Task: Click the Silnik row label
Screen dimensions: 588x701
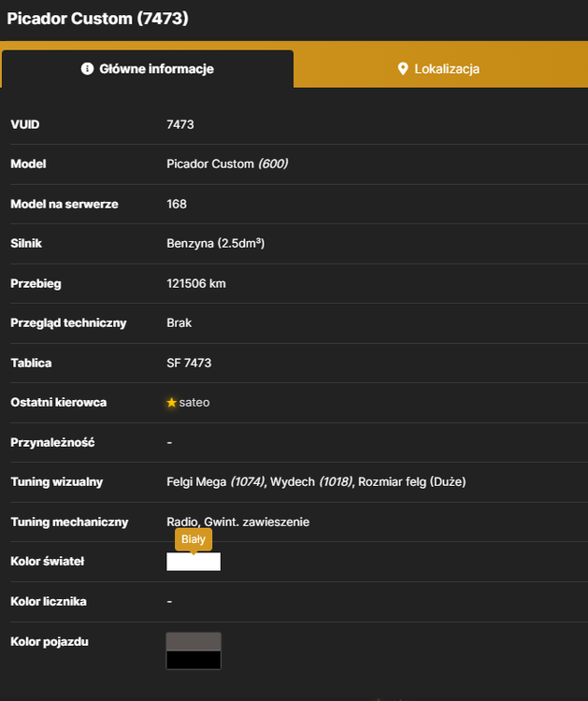Action: (x=26, y=243)
